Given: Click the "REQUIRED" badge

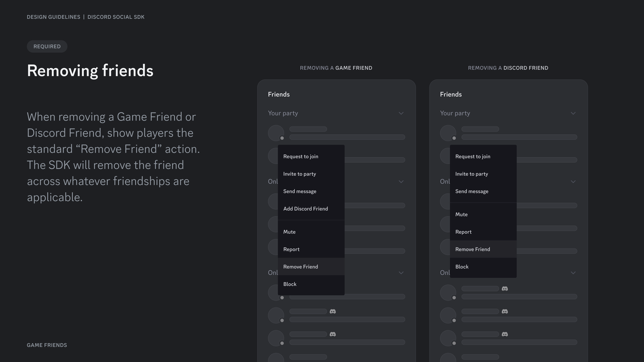Looking at the screenshot, I should click(47, 46).
